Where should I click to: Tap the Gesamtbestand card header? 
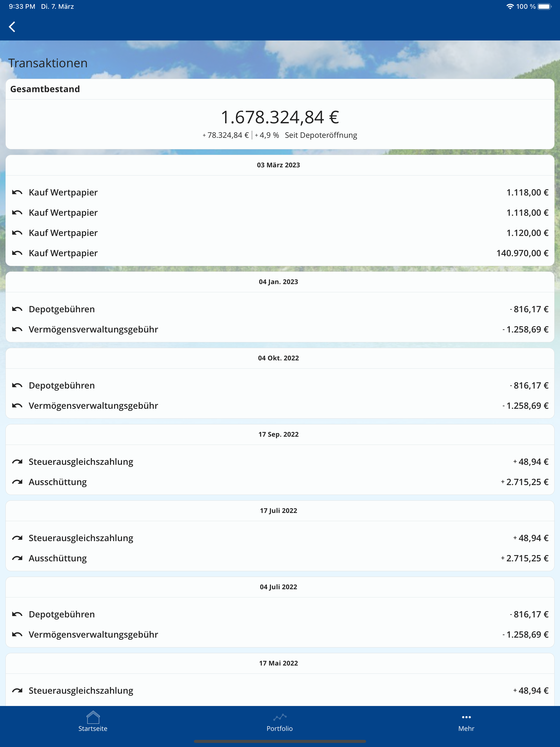pos(280,89)
